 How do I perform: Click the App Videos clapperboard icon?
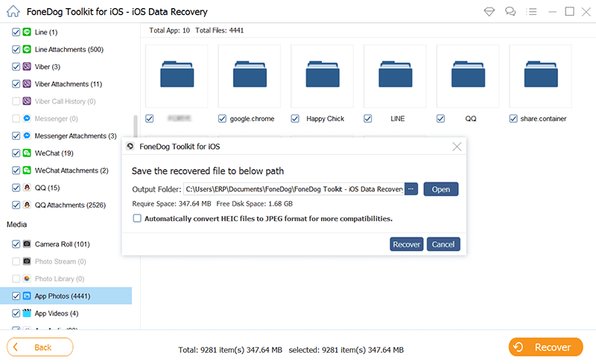27,313
